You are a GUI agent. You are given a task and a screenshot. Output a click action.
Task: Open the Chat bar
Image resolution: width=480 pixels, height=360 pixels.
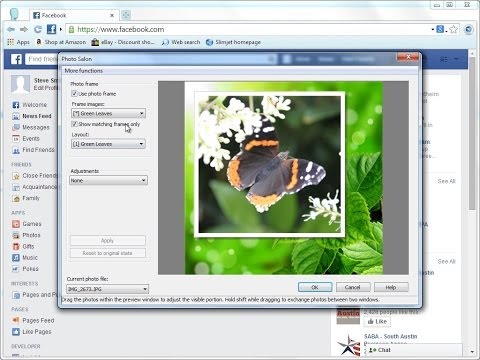413,350
